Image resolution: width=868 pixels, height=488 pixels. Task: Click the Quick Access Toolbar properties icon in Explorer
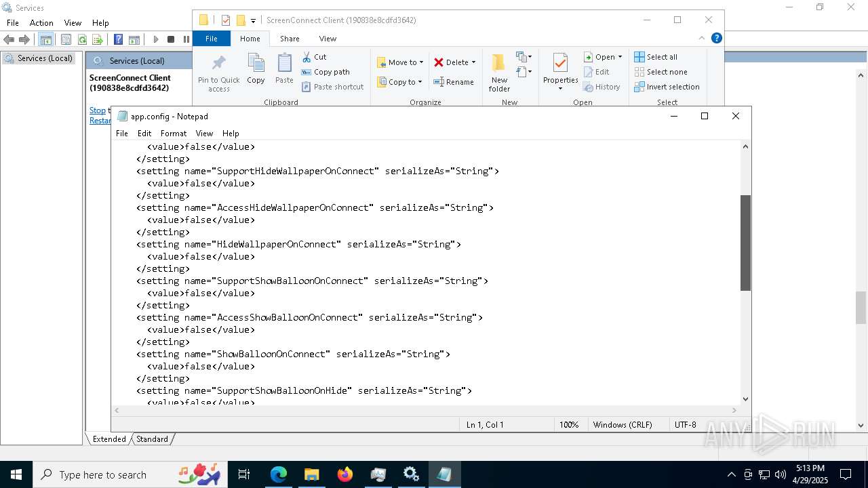[x=226, y=20]
